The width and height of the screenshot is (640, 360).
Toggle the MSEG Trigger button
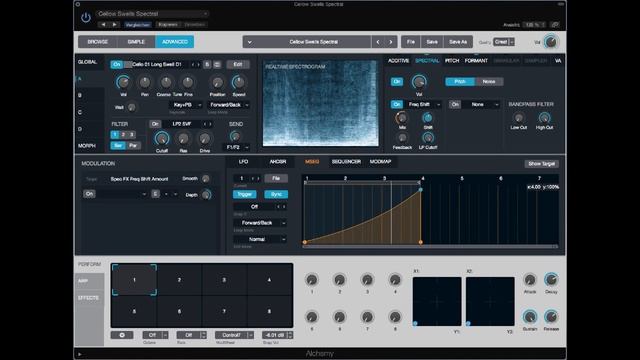coord(244,194)
